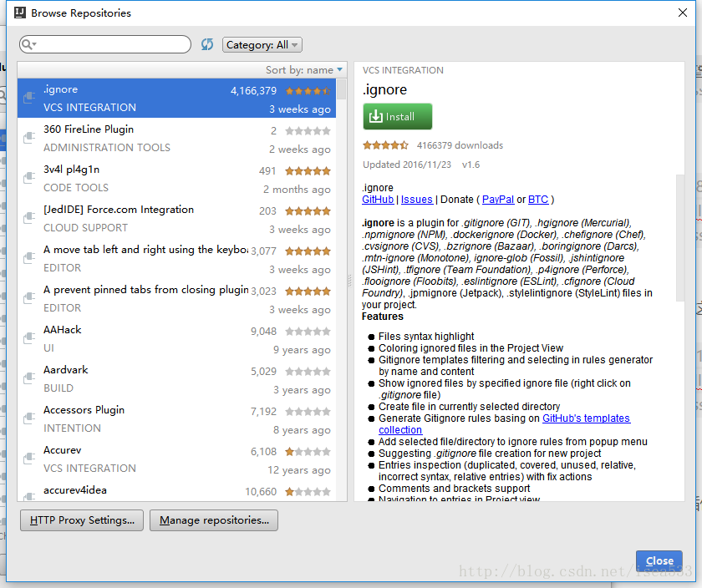Click Manage repositories button
The height and width of the screenshot is (588, 702).
(x=214, y=520)
